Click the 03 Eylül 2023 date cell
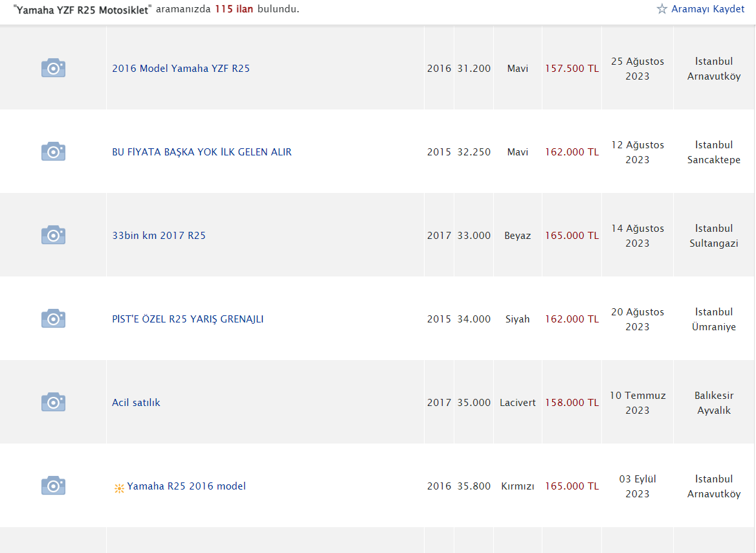Image resolution: width=756 pixels, height=553 pixels. (637, 486)
